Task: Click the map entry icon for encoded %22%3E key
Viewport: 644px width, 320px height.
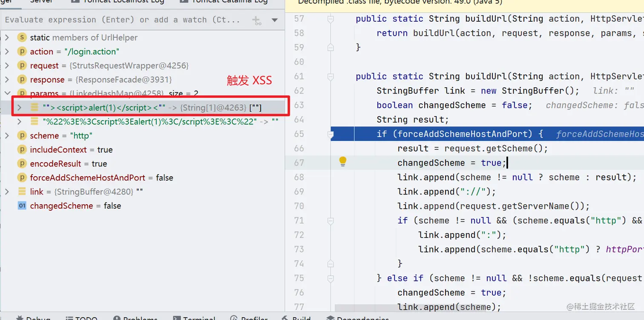Action: point(34,122)
